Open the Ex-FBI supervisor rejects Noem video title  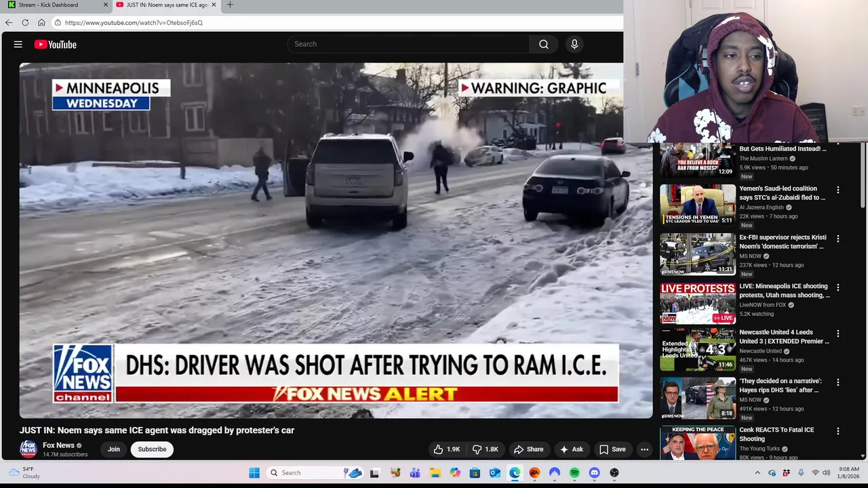[783, 242]
